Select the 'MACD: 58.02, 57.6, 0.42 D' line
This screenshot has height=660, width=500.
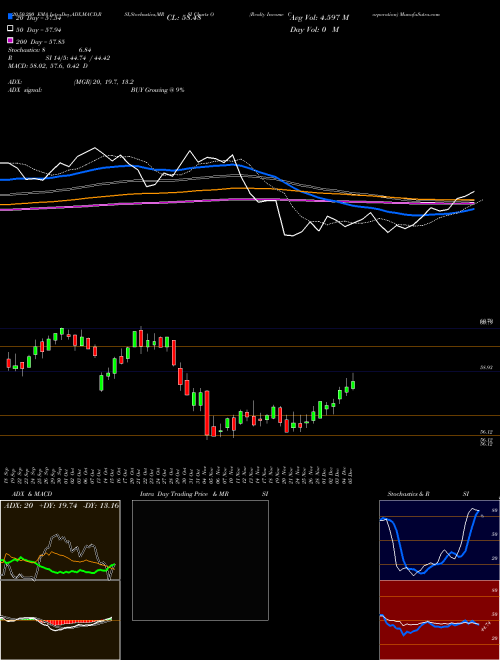coord(48,66)
